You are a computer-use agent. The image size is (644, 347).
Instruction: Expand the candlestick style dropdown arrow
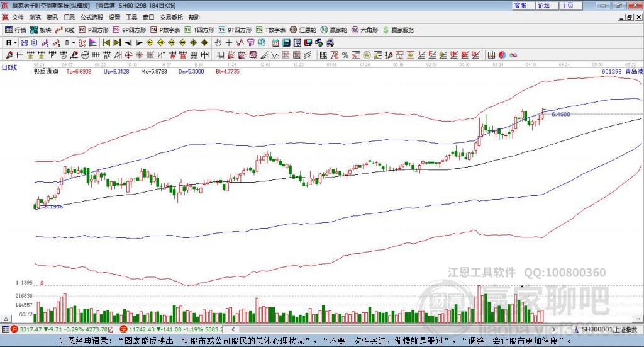pos(73,43)
